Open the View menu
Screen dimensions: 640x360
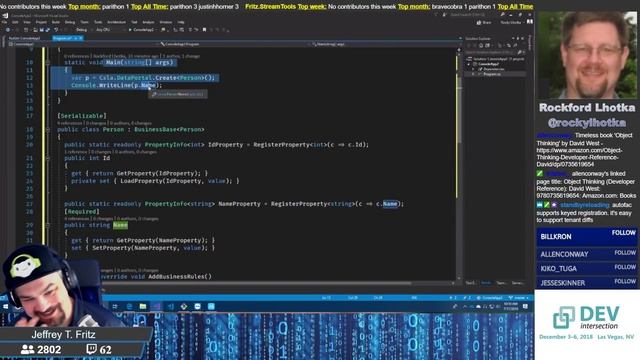coord(27,22)
